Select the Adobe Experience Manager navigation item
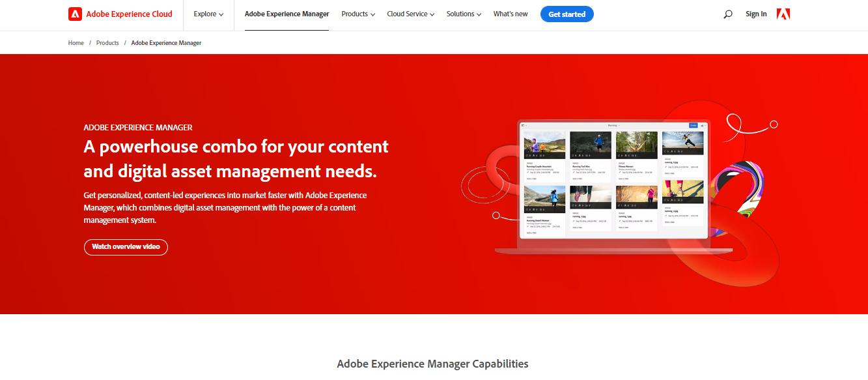This screenshot has height=380, width=868. (287, 13)
